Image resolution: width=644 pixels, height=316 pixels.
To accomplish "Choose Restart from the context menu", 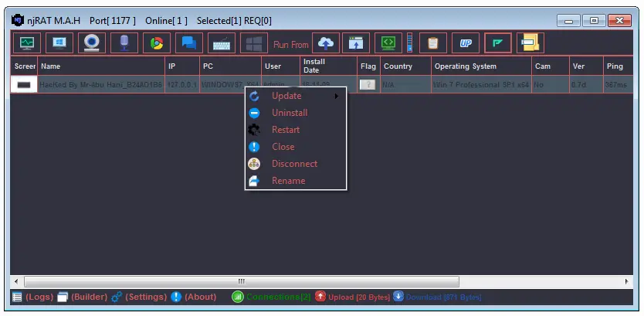I will pos(285,130).
